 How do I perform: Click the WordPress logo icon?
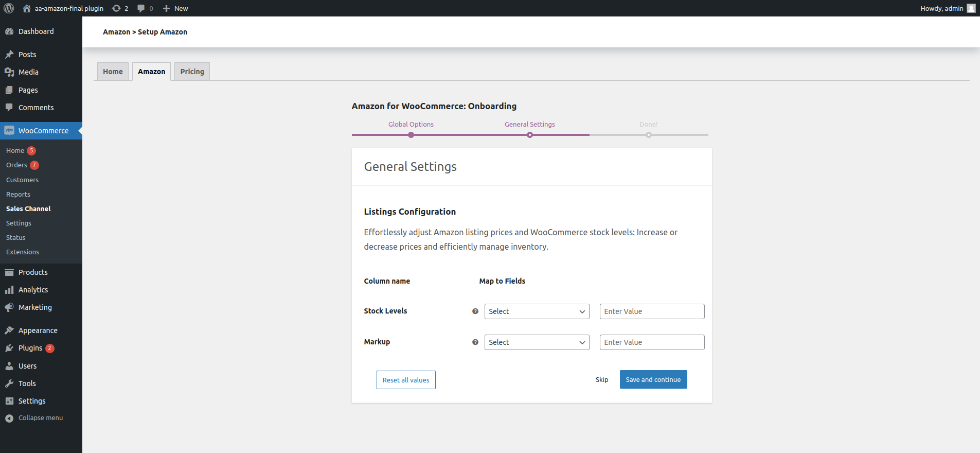[9, 8]
